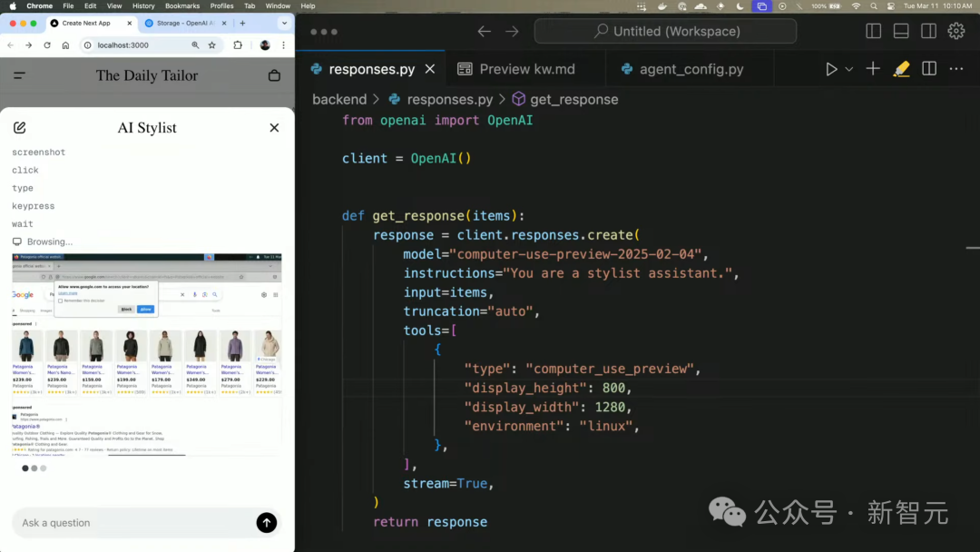Open the Chrome profile avatar icon
The height and width of the screenshot is (552, 980).
click(x=263, y=45)
